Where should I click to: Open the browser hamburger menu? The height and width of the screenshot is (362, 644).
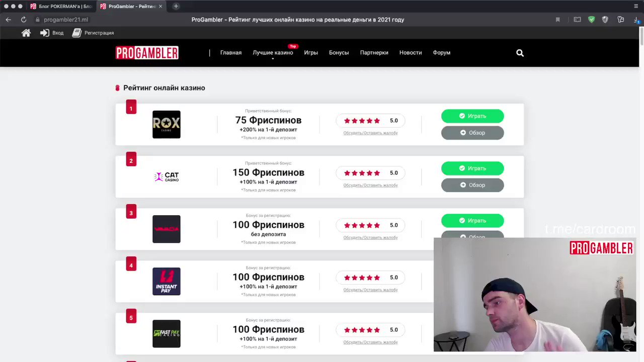pyautogui.click(x=636, y=6)
